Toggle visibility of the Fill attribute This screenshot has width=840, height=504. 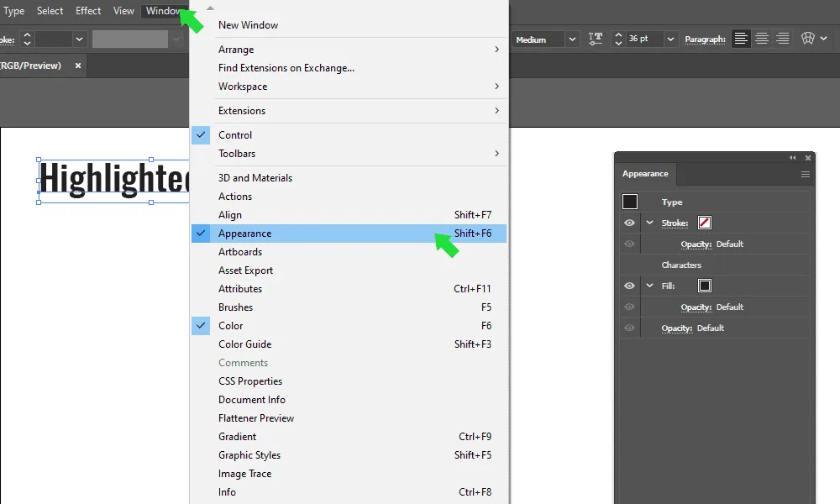tap(629, 286)
